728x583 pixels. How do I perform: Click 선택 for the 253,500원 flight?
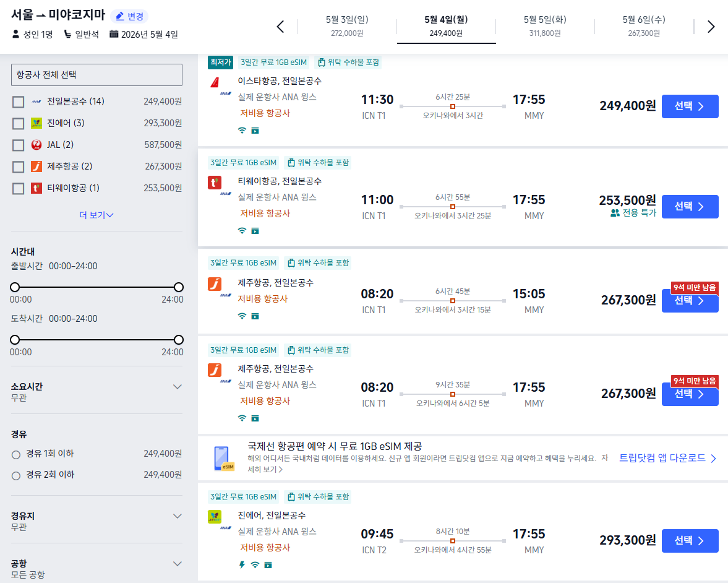tap(690, 207)
